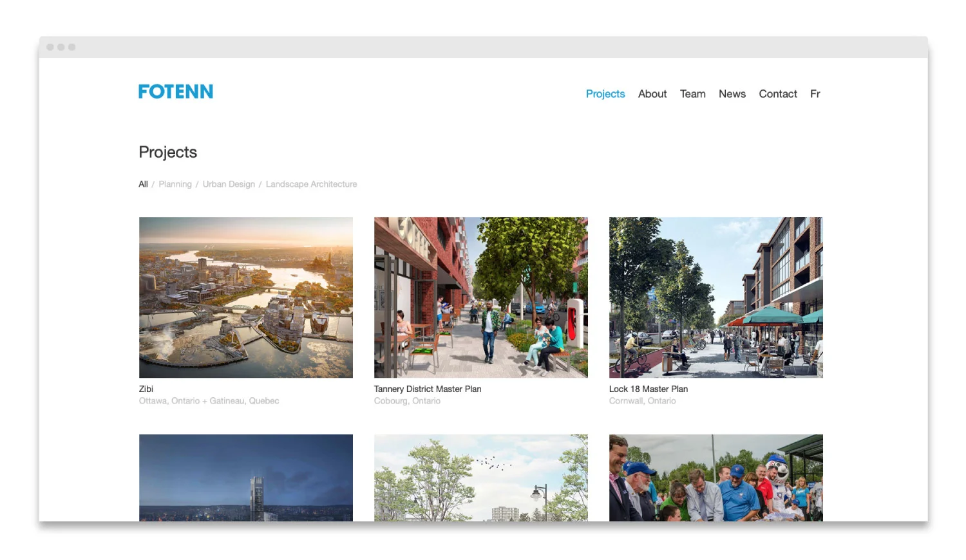Image resolution: width=966 pixels, height=560 pixels.
Task: Open the night tower skyline thumbnail
Action: [x=246, y=478]
